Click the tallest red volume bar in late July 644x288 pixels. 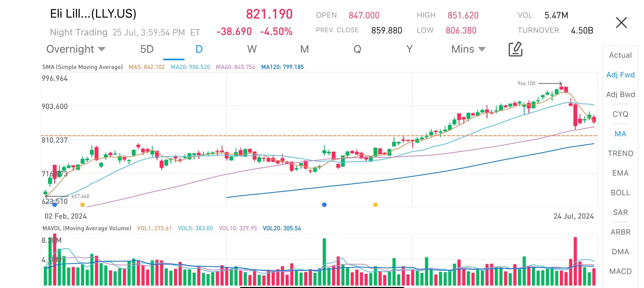click(575, 261)
